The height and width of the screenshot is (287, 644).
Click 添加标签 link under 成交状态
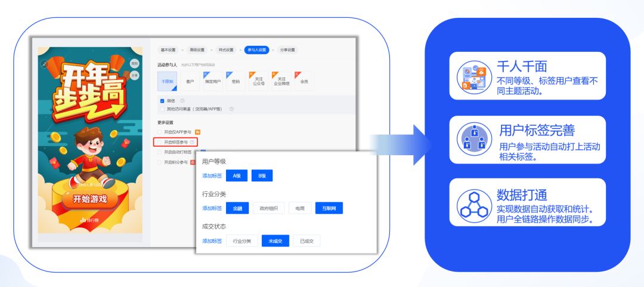(x=212, y=241)
